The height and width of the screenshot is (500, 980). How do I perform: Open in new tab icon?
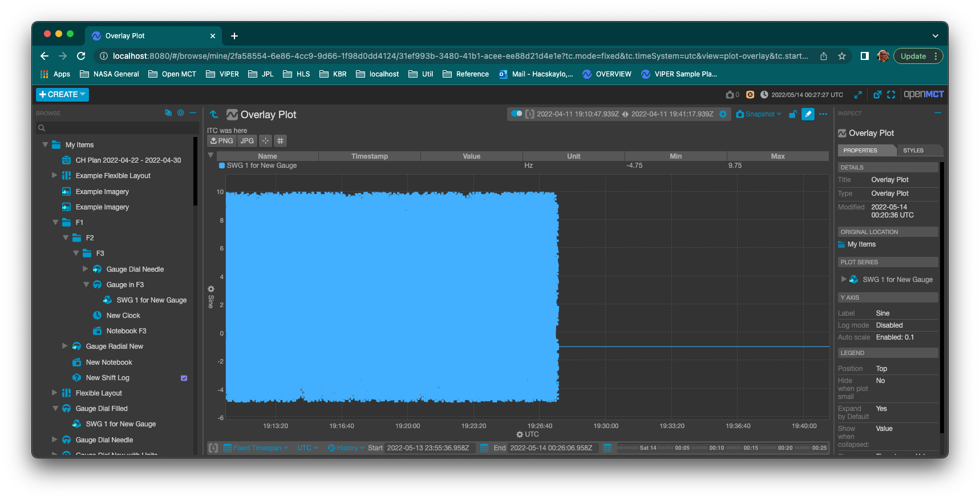coord(877,95)
